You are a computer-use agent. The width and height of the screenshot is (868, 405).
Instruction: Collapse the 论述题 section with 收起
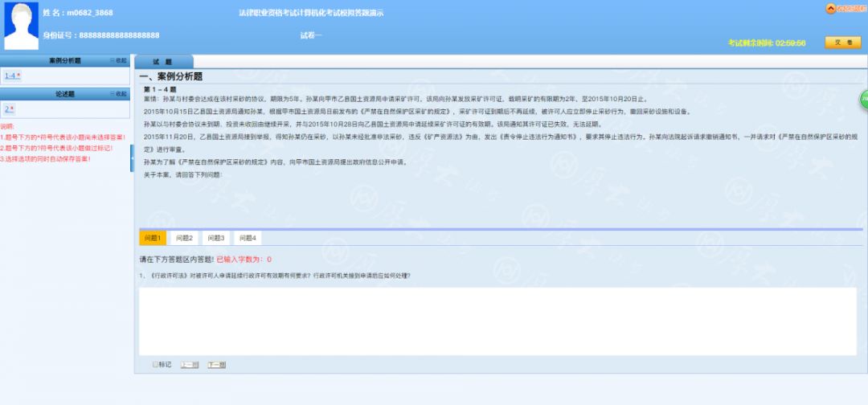[118, 94]
